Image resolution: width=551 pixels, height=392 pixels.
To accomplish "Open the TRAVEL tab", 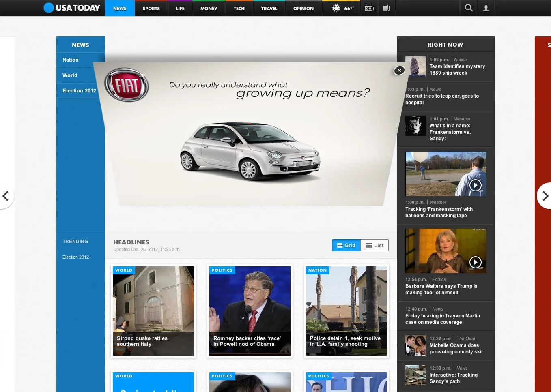I will coord(269,9).
